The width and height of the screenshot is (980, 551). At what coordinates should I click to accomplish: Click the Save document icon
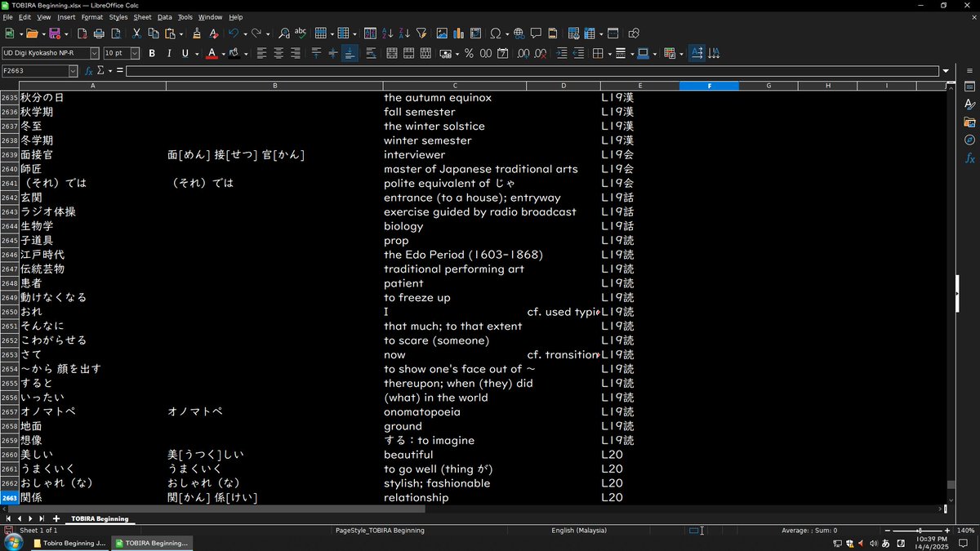click(54, 33)
